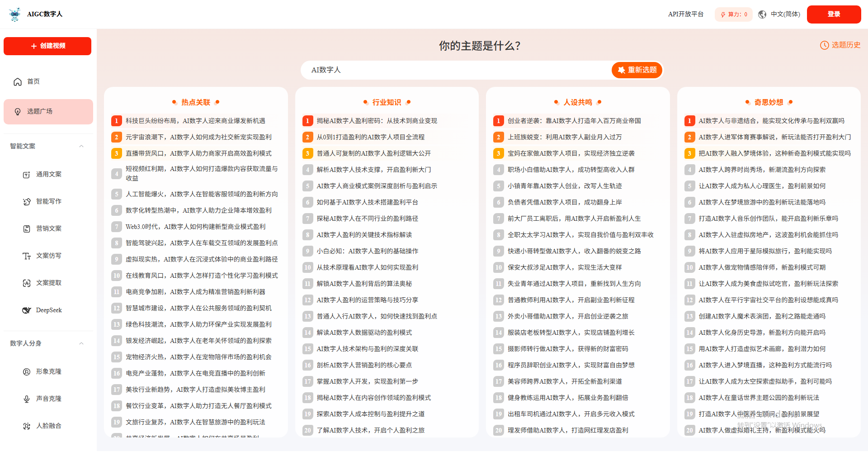Open the API开放平台 link
This screenshot has width=868, height=452.
click(685, 14)
